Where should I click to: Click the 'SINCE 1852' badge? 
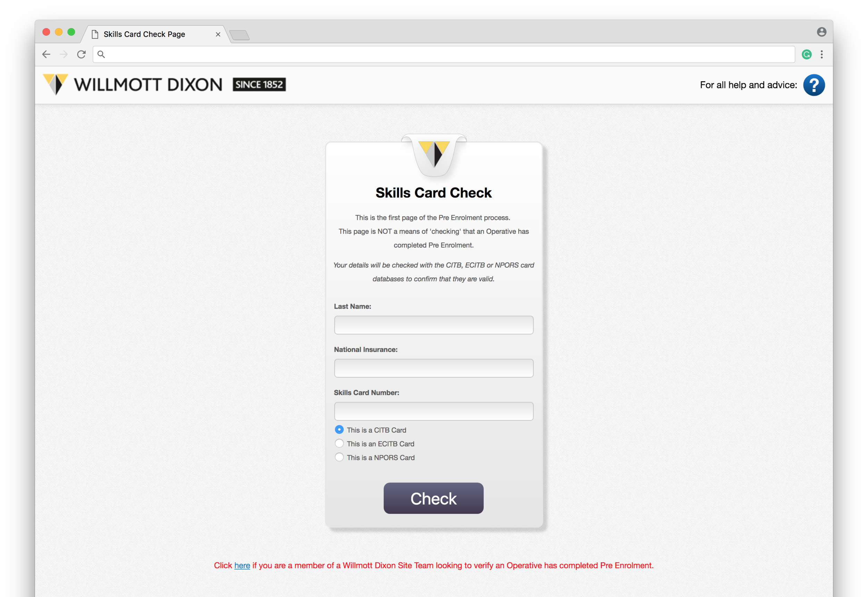259,84
